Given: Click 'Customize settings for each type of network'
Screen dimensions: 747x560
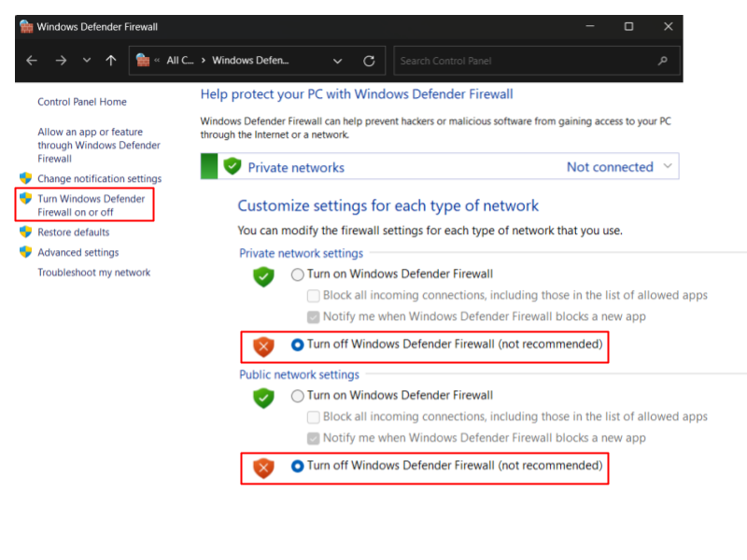Looking at the screenshot, I should [388, 205].
